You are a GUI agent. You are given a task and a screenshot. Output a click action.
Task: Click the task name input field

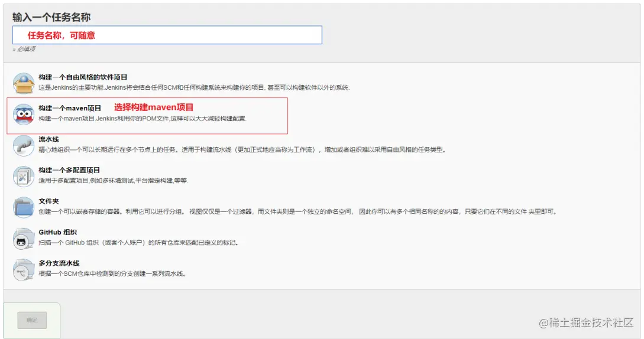point(167,35)
